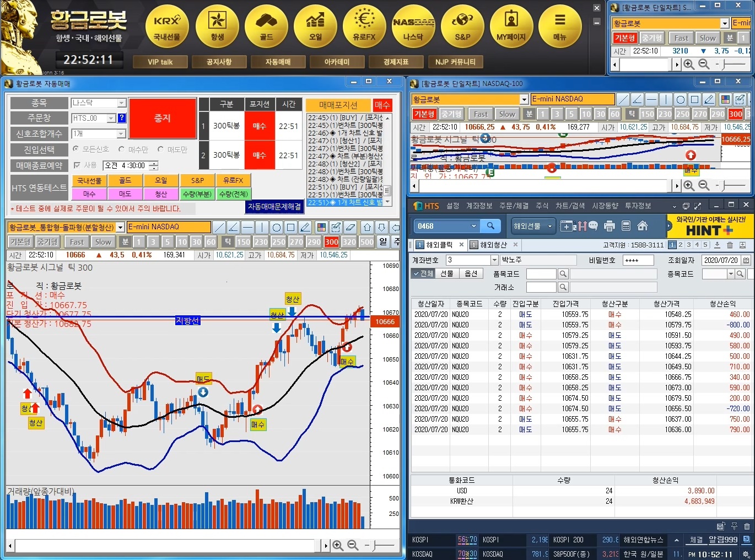This screenshot has height=560, width=755.
Task: Click the blue help question mark icon
Action: (122, 118)
